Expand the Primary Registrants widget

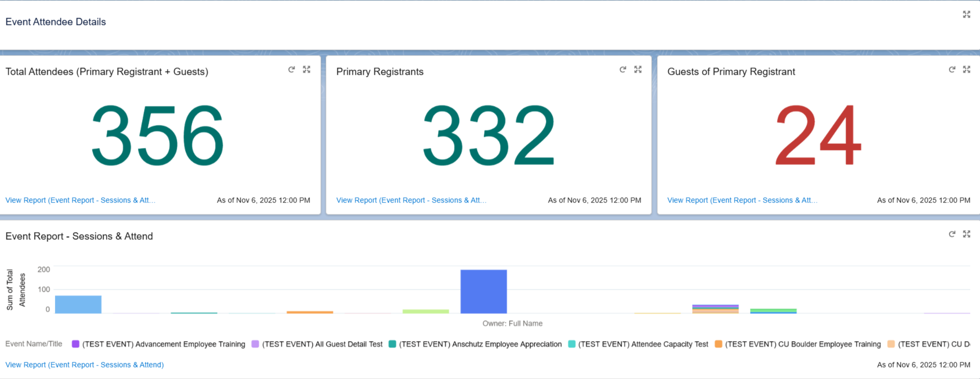638,70
